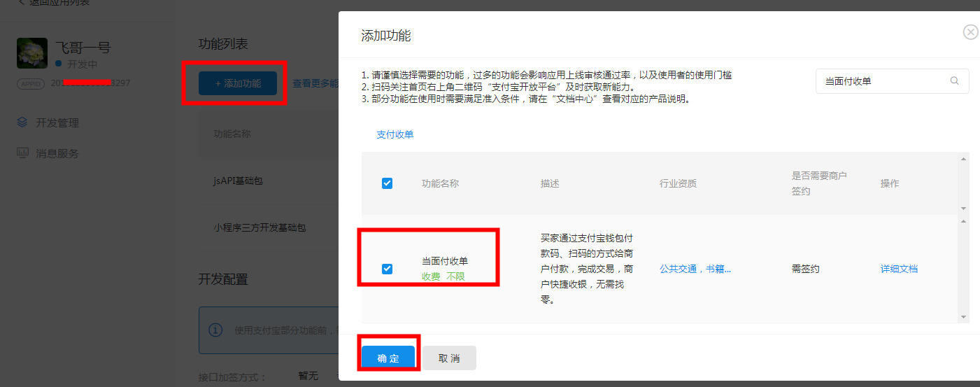
Task: Click the 返回应用列表 link text
Action: pyautogui.click(x=59, y=2)
